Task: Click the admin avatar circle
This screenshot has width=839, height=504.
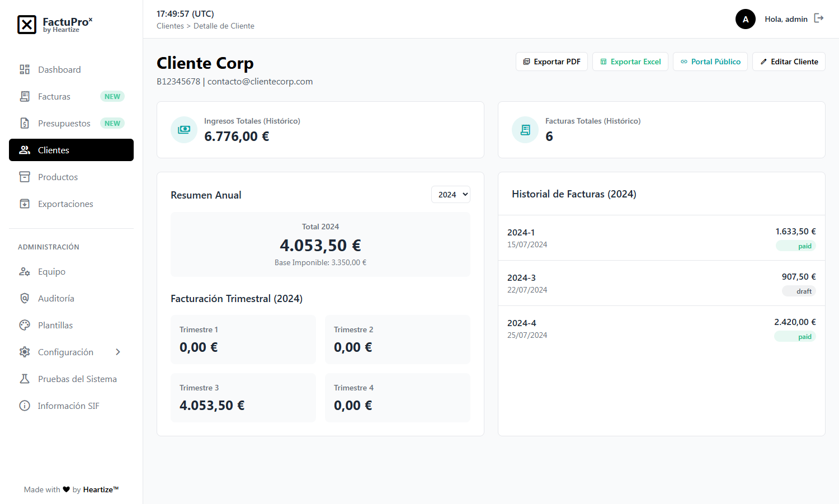Action: pyautogui.click(x=745, y=19)
